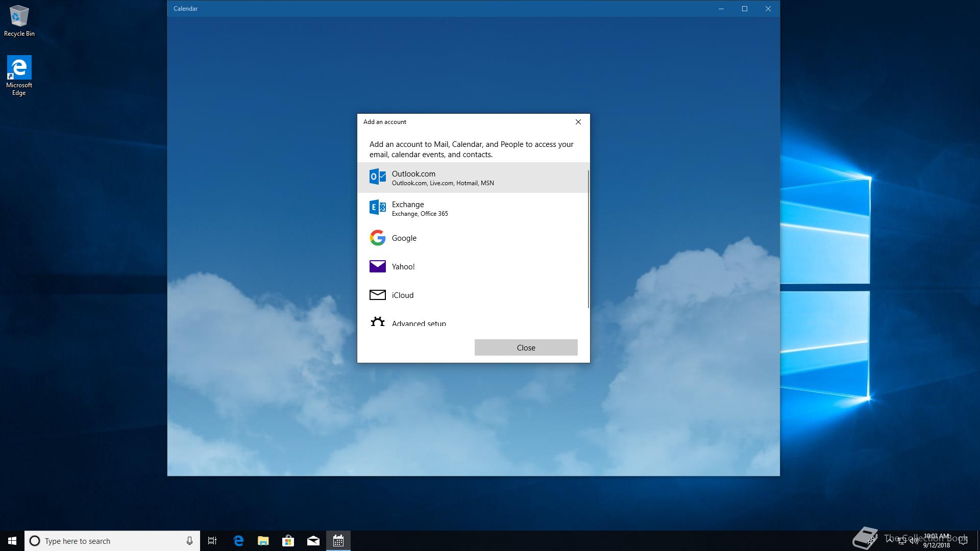Open Task View on the taskbar
This screenshot has height=551, width=980.
coord(212,541)
